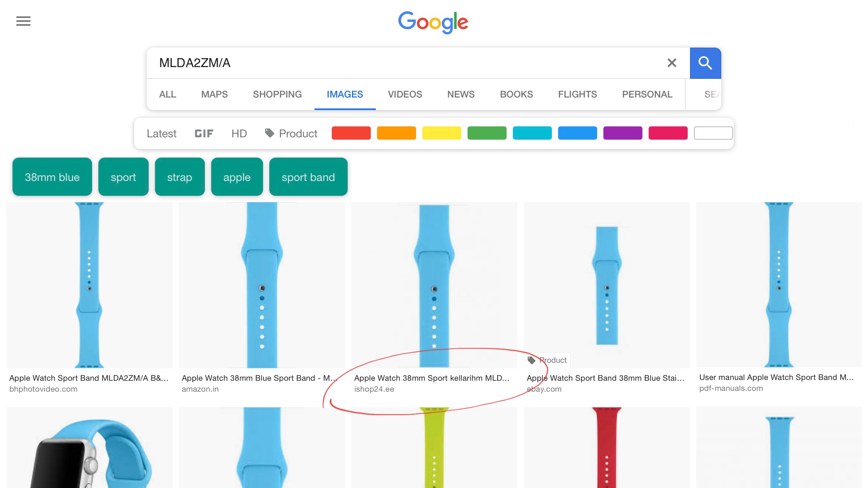Image resolution: width=868 pixels, height=488 pixels.
Task: Filter by Product tag icon
Action: click(270, 133)
